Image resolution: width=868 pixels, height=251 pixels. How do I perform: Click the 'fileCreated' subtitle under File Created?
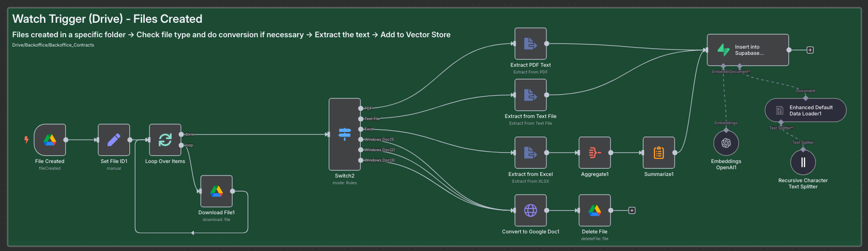(50, 168)
